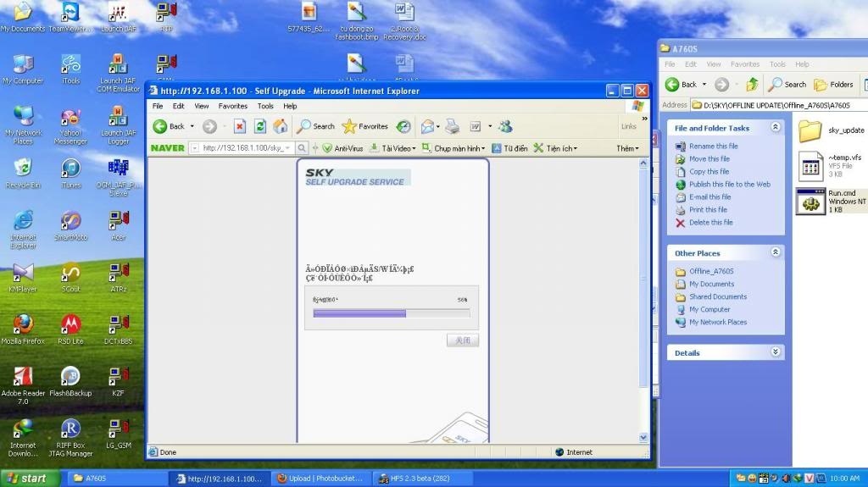Click the IE Mail icon
868x487 pixels.
[427, 127]
